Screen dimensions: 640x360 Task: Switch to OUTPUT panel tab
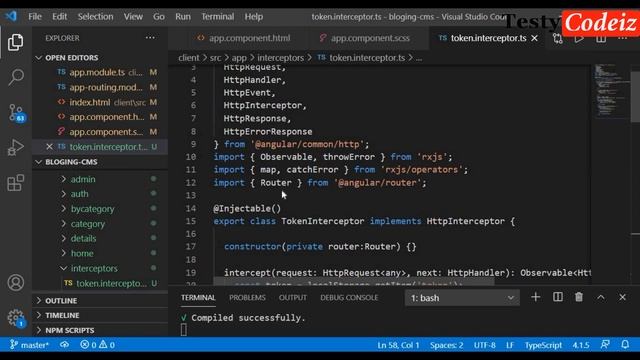pos(293,298)
